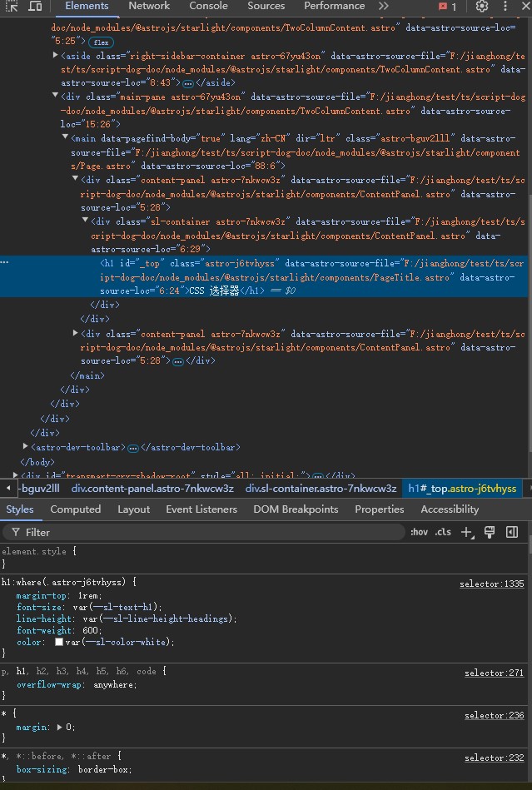This screenshot has width=532, height=790.
Task: Open the Computed styles tab
Action: point(75,509)
